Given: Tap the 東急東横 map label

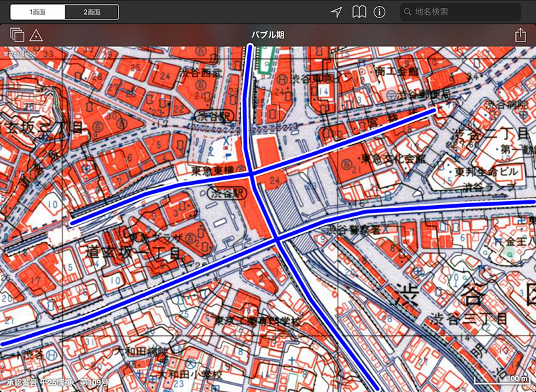Looking at the screenshot, I should tap(214, 170).
